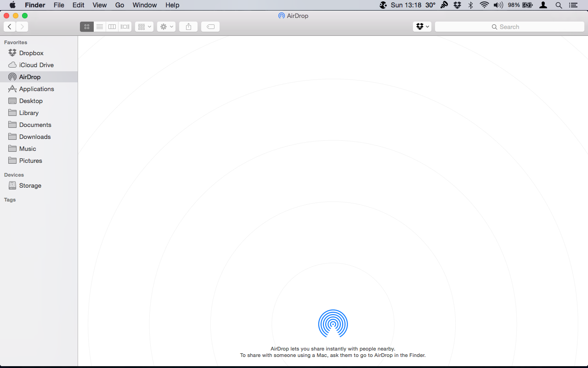588x368 pixels.
Task: Click the Tags section header
Action: [10, 200]
